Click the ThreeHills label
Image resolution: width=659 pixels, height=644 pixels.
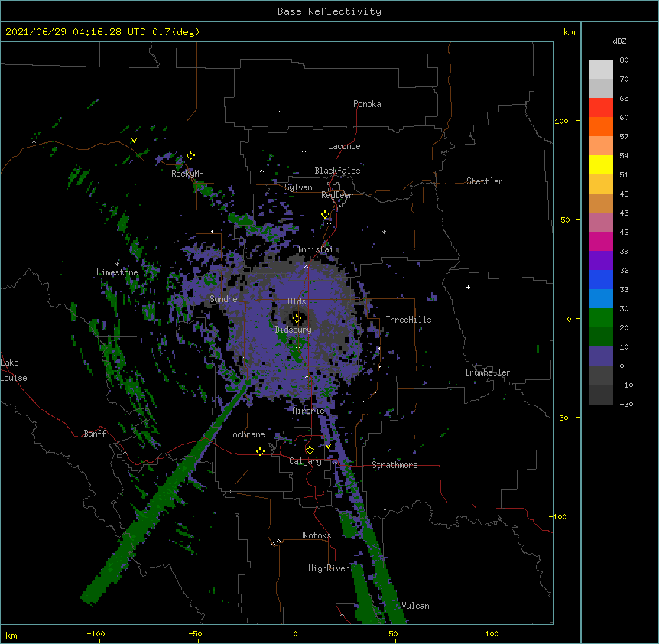(x=408, y=320)
